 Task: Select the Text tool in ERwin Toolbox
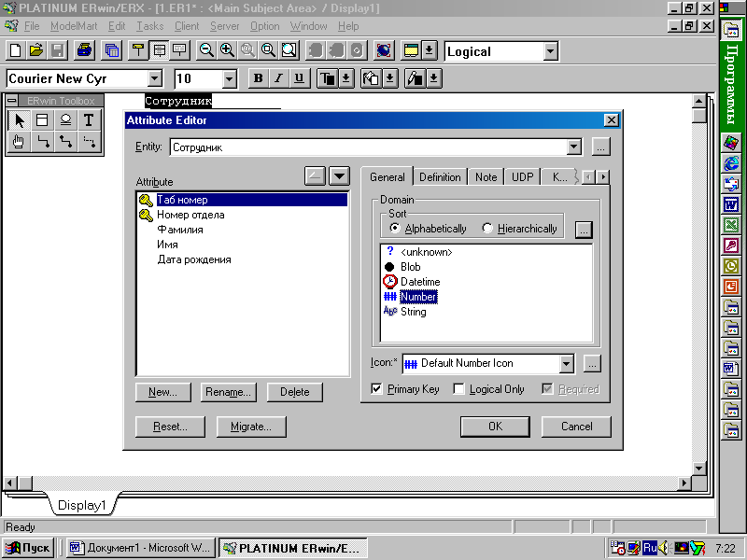(x=89, y=120)
